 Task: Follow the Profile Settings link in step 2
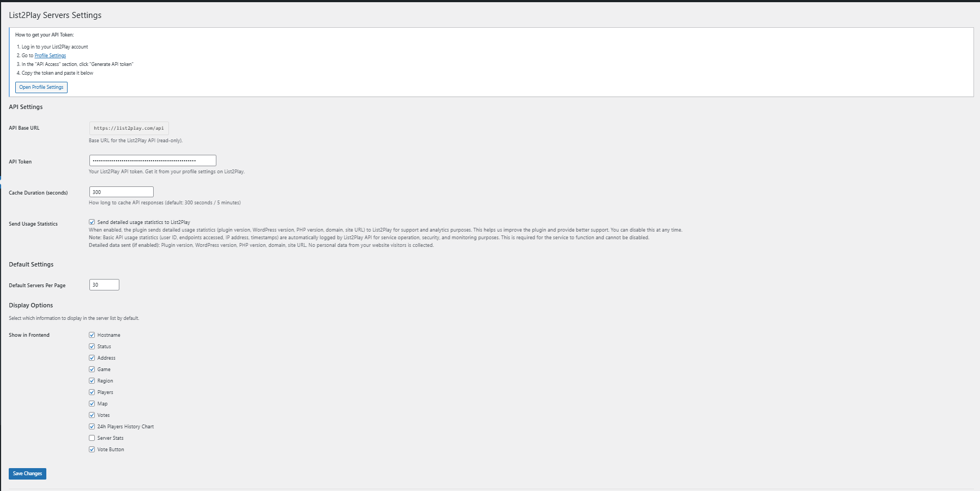click(x=50, y=56)
